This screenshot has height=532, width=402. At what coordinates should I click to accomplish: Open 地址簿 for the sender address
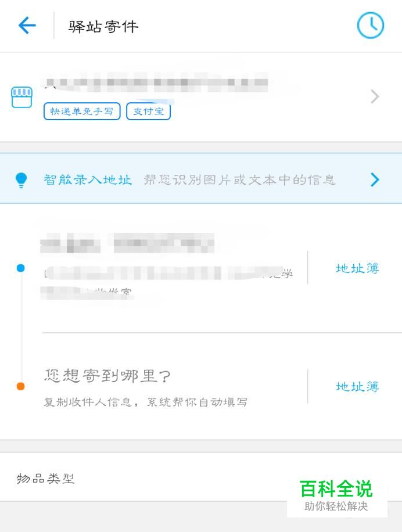pos(358,268)
